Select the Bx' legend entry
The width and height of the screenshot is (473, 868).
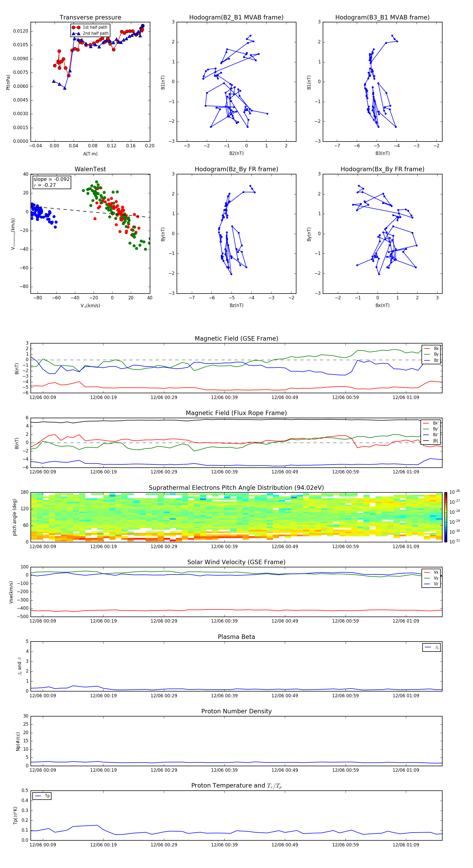point(431,423)
